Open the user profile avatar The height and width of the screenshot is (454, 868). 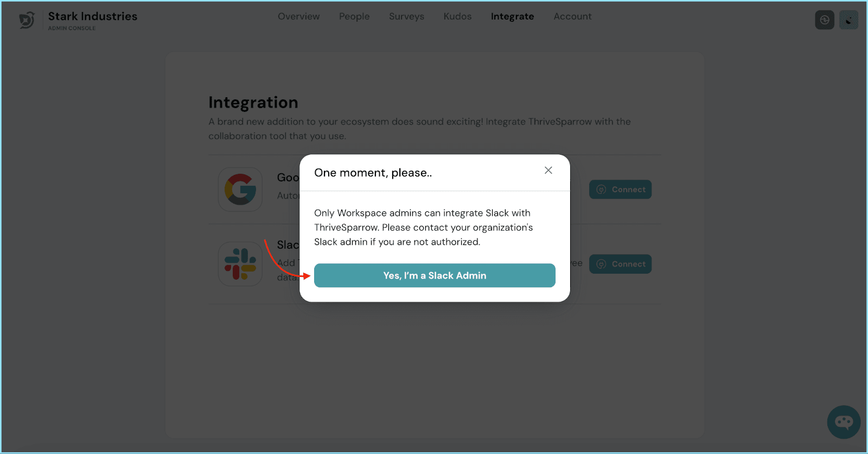coord(848,20)
